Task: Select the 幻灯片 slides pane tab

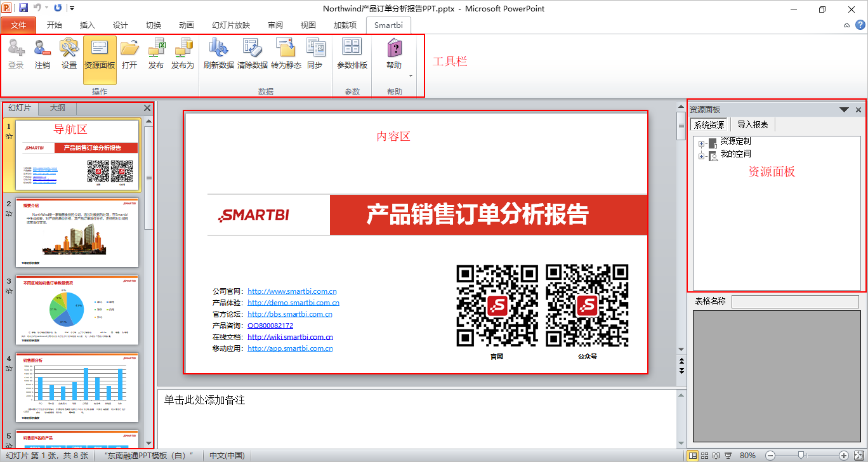Action: (x=20, y=108)
